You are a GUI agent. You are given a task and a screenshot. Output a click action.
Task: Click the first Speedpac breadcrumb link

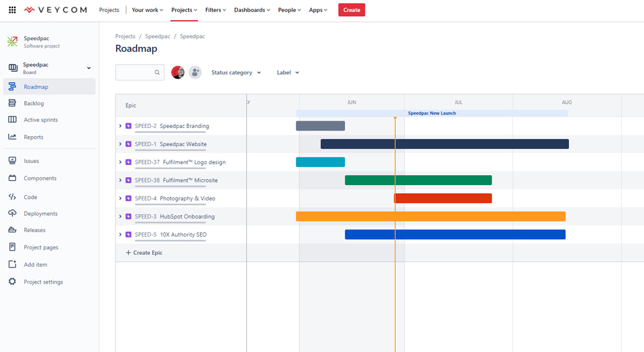(157, 36)
